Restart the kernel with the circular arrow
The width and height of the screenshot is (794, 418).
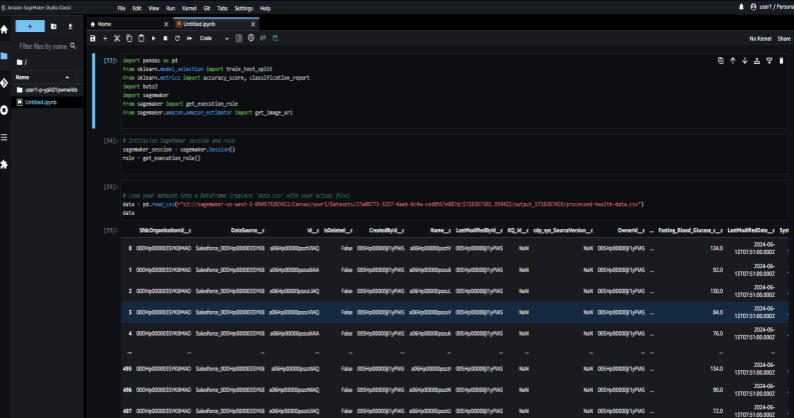[x=177, y=39]
